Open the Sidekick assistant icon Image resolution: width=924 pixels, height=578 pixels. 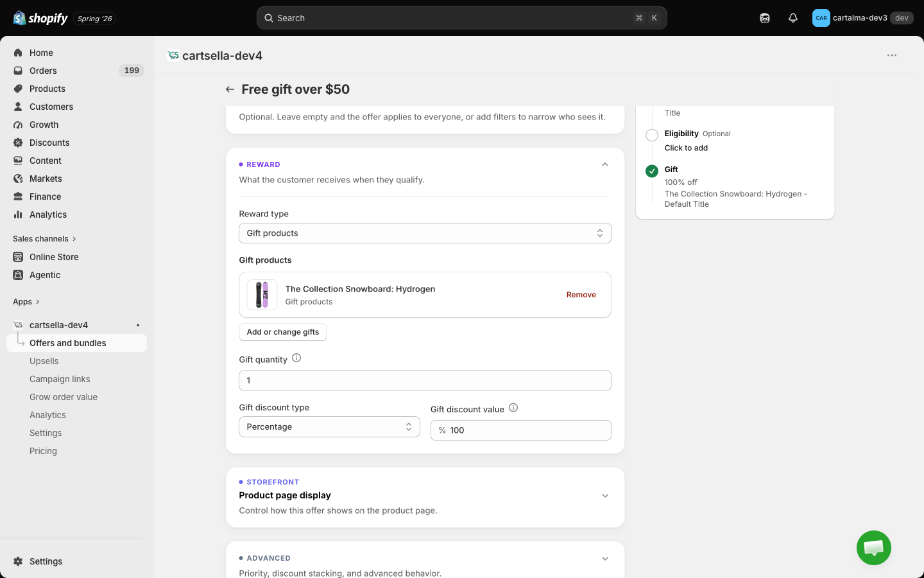point(765,18)
